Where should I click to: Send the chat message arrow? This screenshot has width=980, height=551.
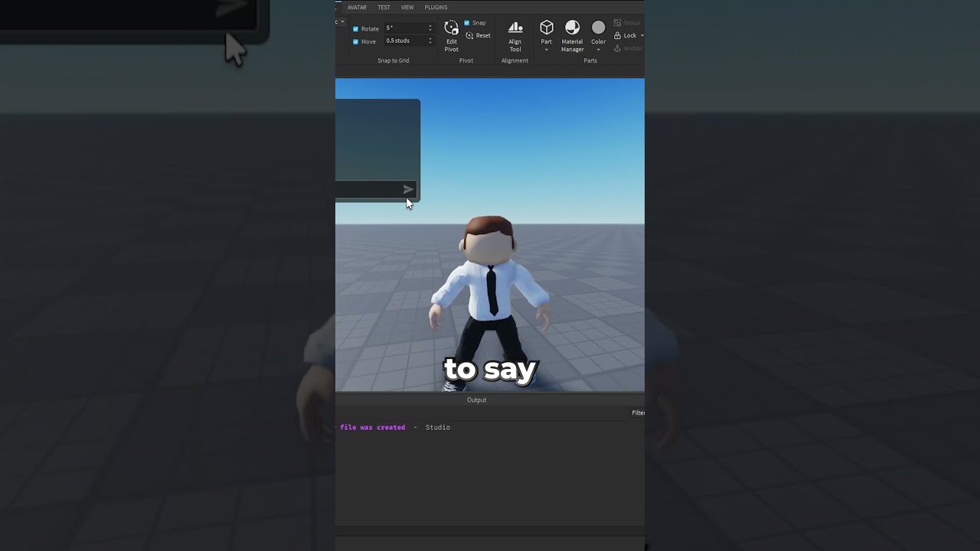(x=408, y=189)
